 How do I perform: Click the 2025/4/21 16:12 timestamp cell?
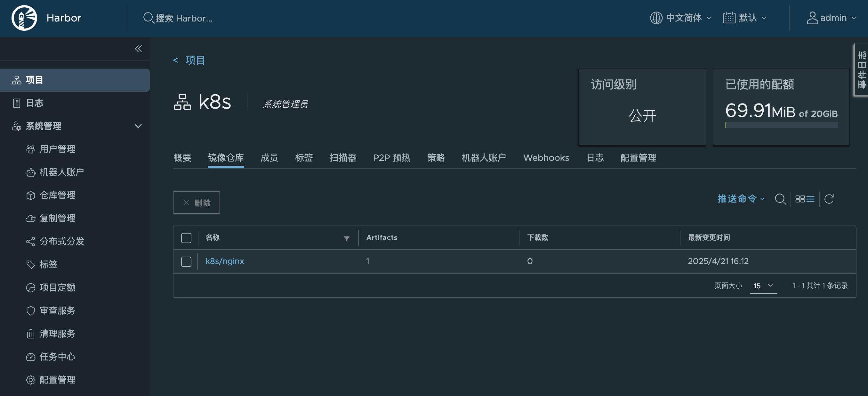(718, 261)
